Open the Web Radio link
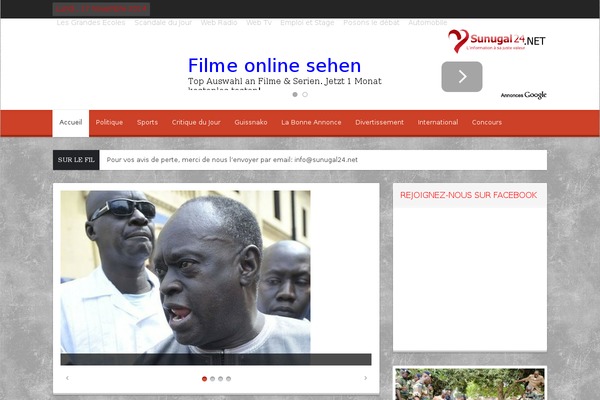The height and width of the screenshot is (400, 600). pyautogui.click(x=219, y=23)
